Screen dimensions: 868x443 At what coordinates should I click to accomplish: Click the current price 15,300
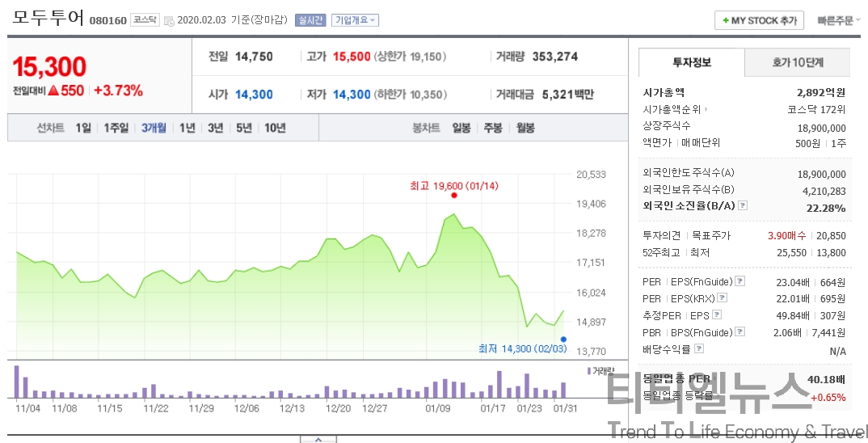50,67
